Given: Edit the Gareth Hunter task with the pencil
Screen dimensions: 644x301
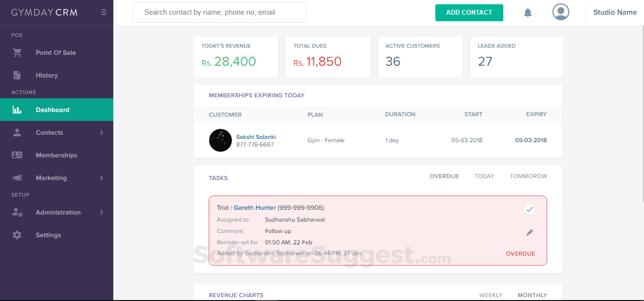Looking at the screenshot, I should coord(530,232).
